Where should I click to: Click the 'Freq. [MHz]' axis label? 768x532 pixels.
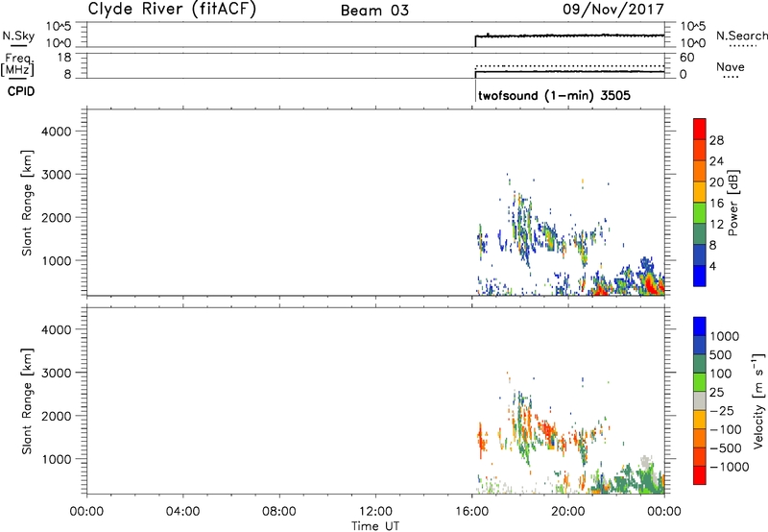tap(18, 64)
